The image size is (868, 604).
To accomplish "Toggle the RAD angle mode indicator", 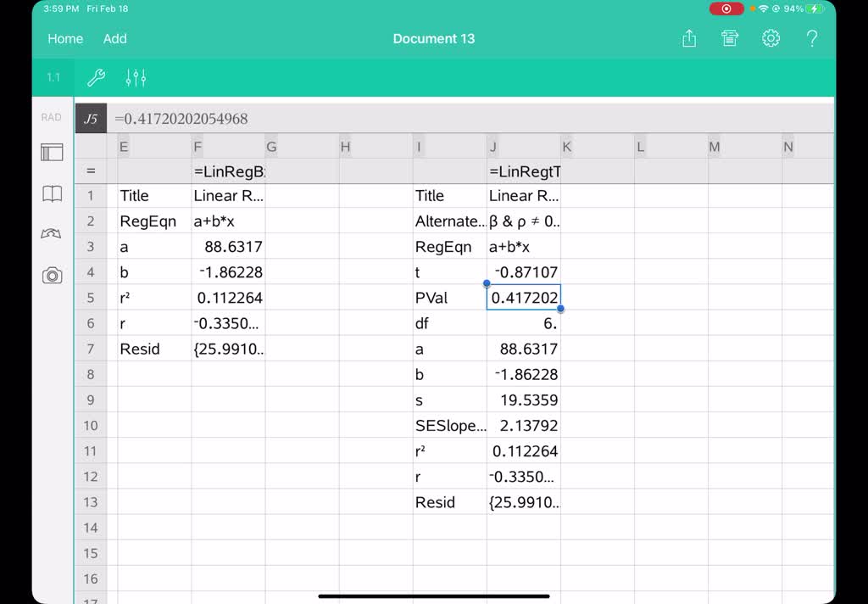I will [x=52, y=118].
